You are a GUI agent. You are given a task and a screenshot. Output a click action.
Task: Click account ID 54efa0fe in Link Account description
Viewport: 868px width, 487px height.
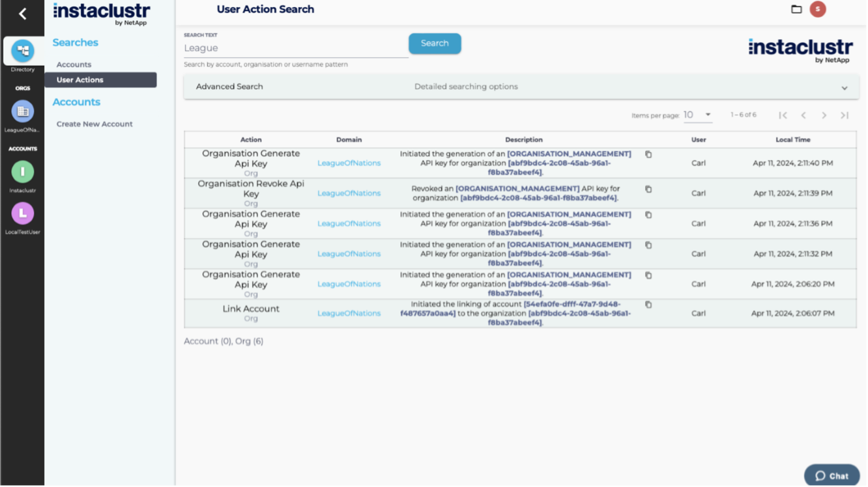click(x=510, y=309)
